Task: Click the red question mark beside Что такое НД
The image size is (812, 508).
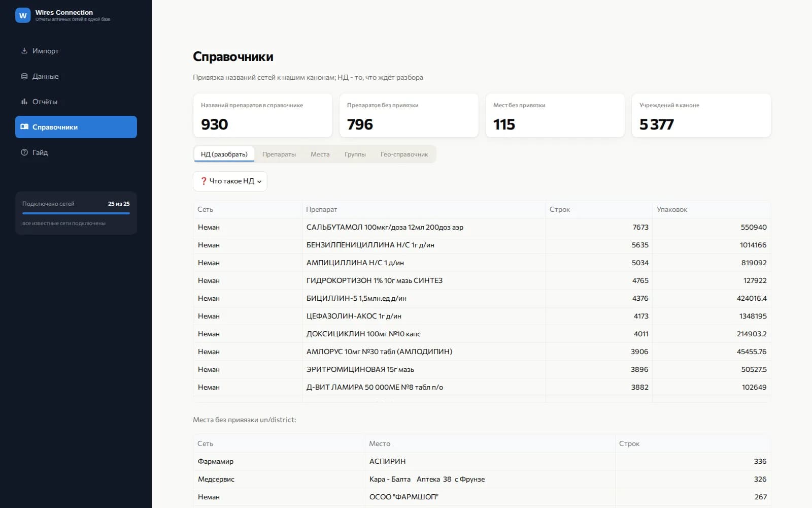Action: 204,181
